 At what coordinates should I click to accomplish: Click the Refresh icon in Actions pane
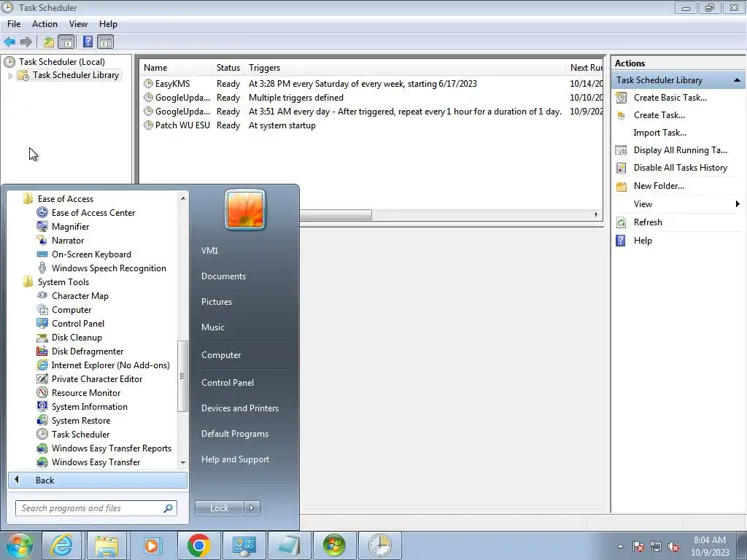tap(621, 222)
